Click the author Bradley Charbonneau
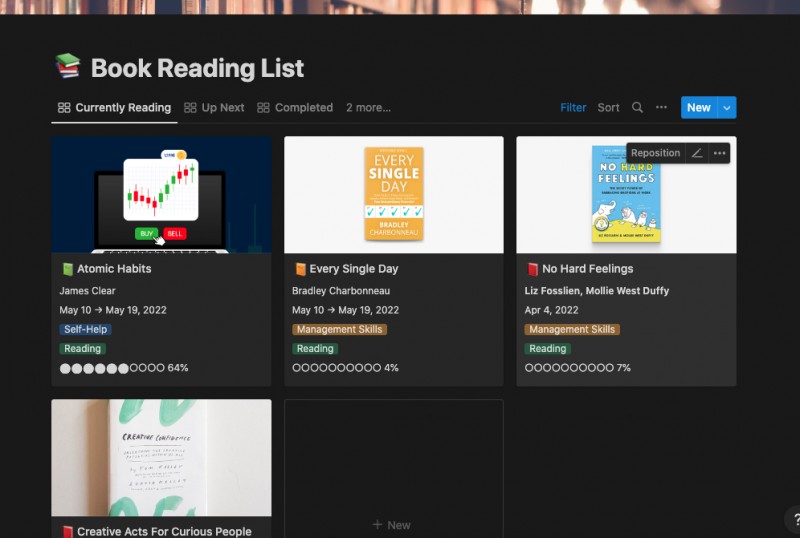This screenshot has height=538, width=800. 341,291
